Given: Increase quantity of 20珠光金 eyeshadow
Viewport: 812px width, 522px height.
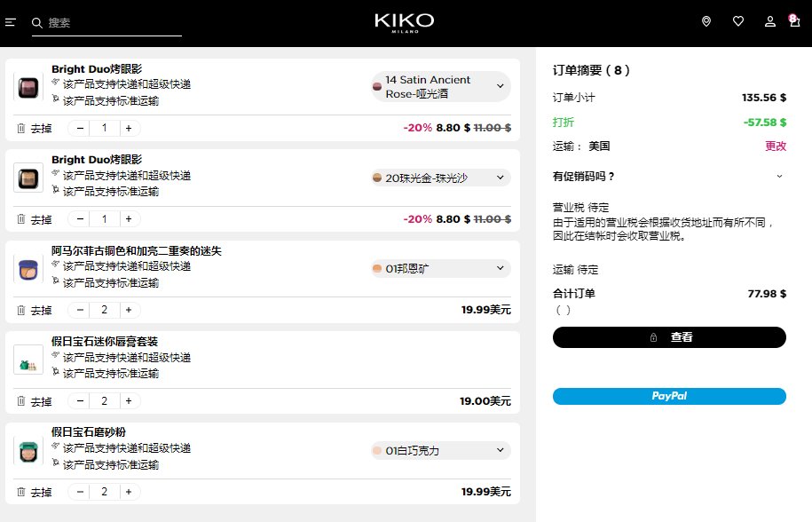Looking at the screenshot, I should pos(129,219).
